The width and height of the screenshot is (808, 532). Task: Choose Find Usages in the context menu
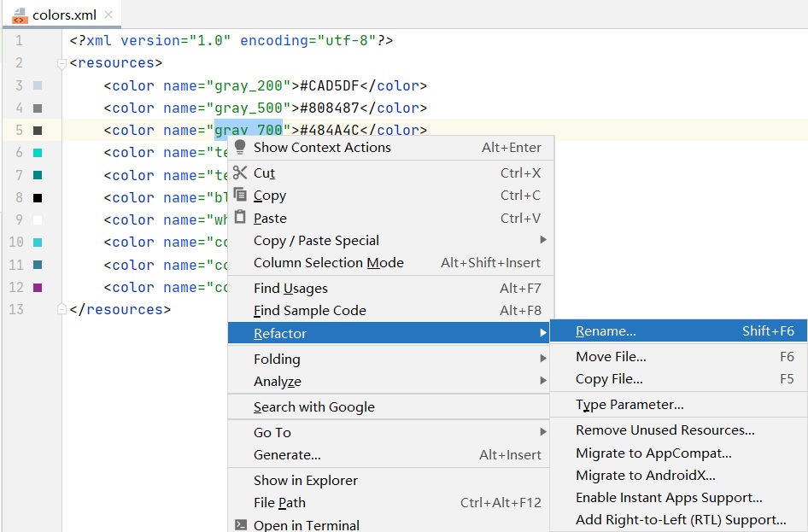point(290,289)
